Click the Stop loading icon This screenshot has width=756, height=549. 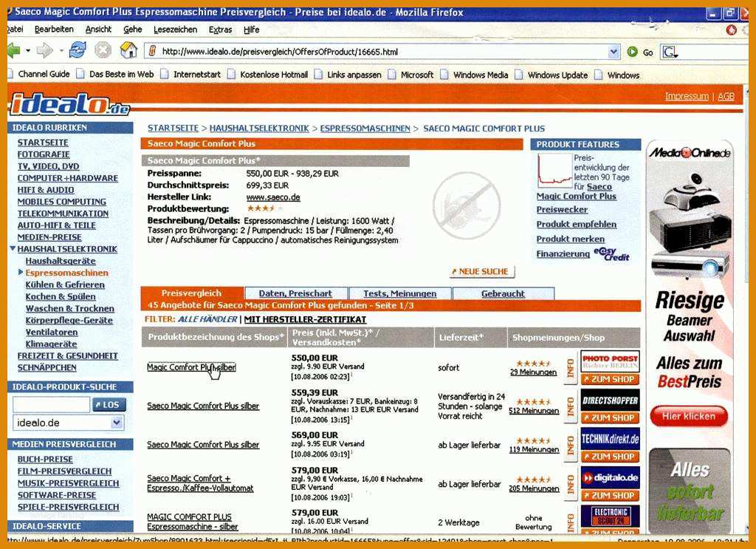pyautogui.click(x=103, y=50)
